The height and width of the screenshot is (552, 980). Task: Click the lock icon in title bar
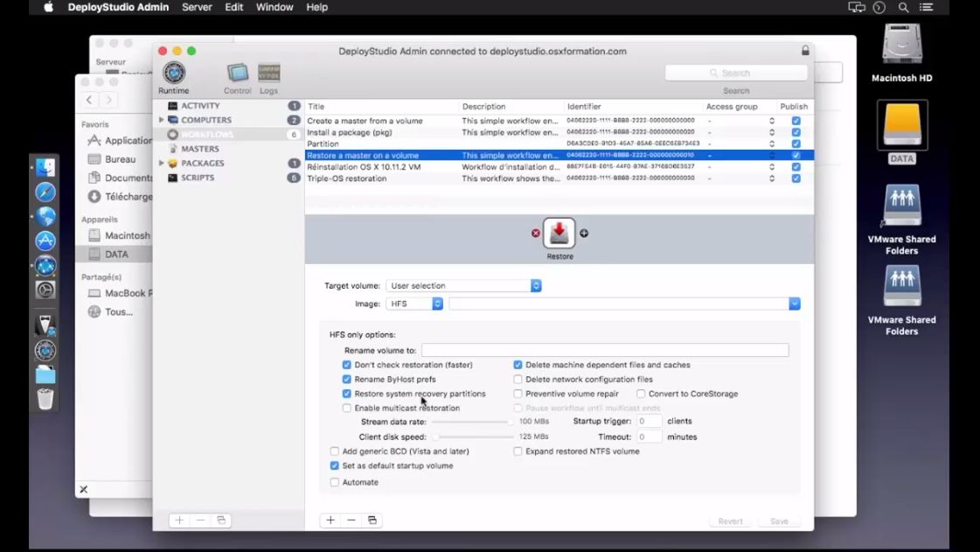tap(805, 51)
